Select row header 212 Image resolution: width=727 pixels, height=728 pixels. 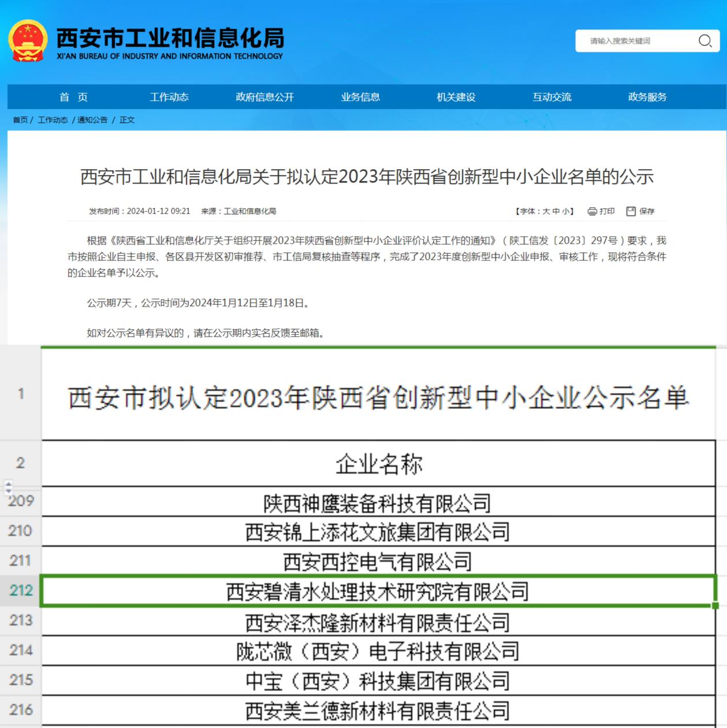tap(21, 591)
